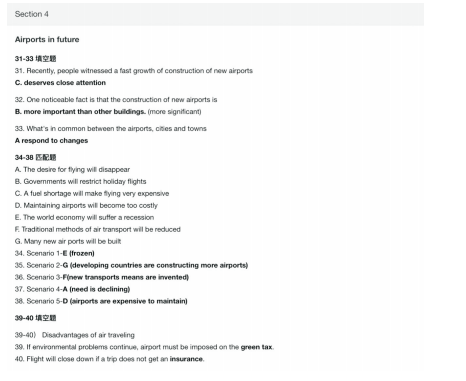Click the bold answer insurance
The height and width of the screenshot is (381, 466).
[x=186, y=359]
